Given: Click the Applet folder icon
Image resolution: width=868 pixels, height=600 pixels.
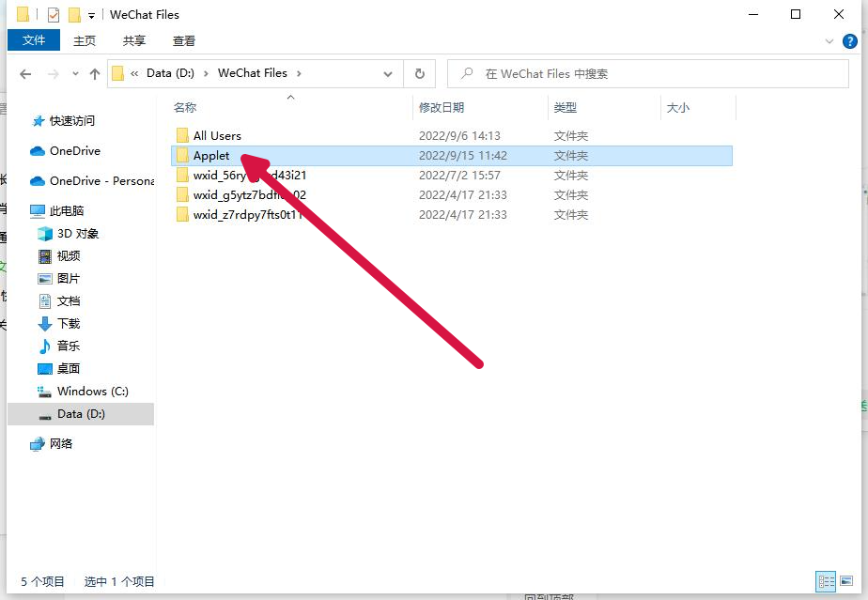Looking at the screenshot, I should [x=182, y=156].
